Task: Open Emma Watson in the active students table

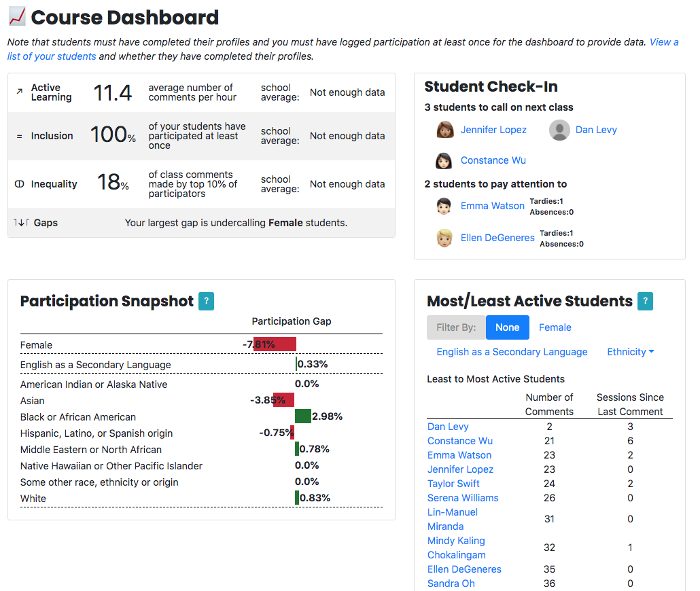Action: point(459,455)
